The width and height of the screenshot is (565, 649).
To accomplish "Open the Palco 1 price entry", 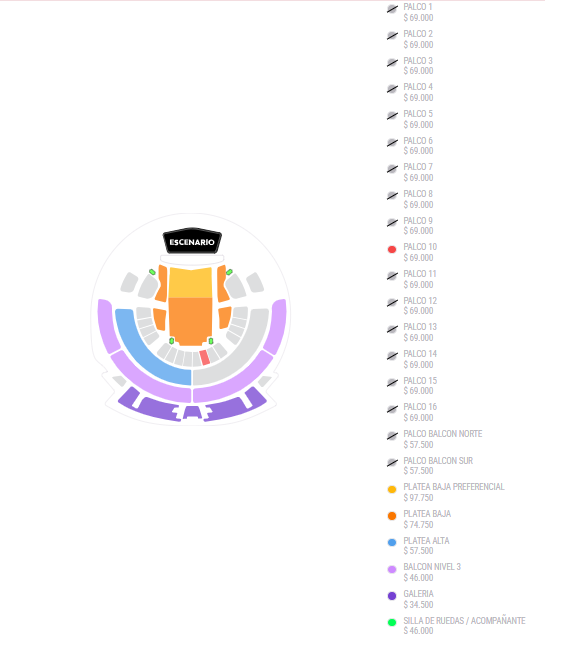I will 418,12.
